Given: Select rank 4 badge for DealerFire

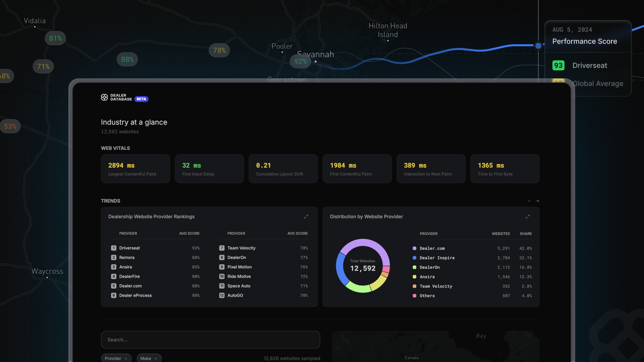Looking at the screenshot, I should point(114,277).
